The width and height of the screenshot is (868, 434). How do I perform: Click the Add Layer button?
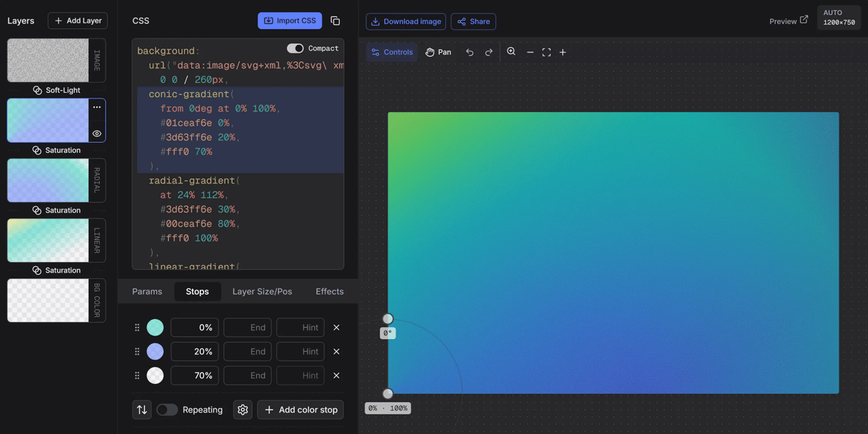coord(77,20)
